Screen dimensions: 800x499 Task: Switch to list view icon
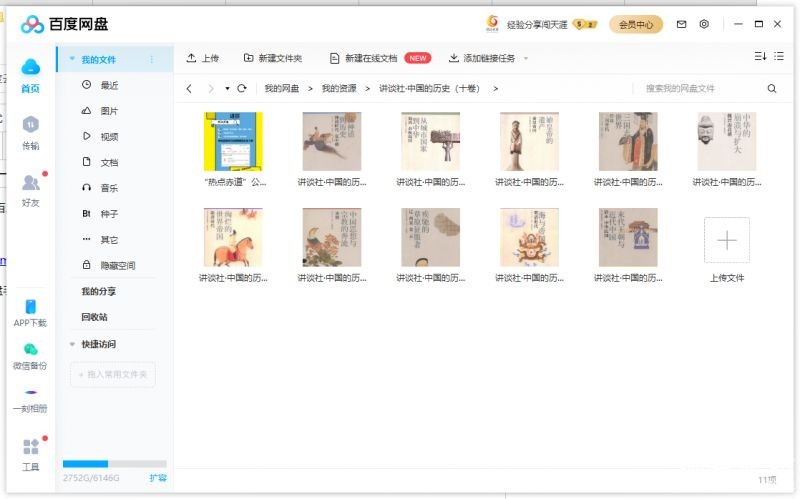point(779,56)
